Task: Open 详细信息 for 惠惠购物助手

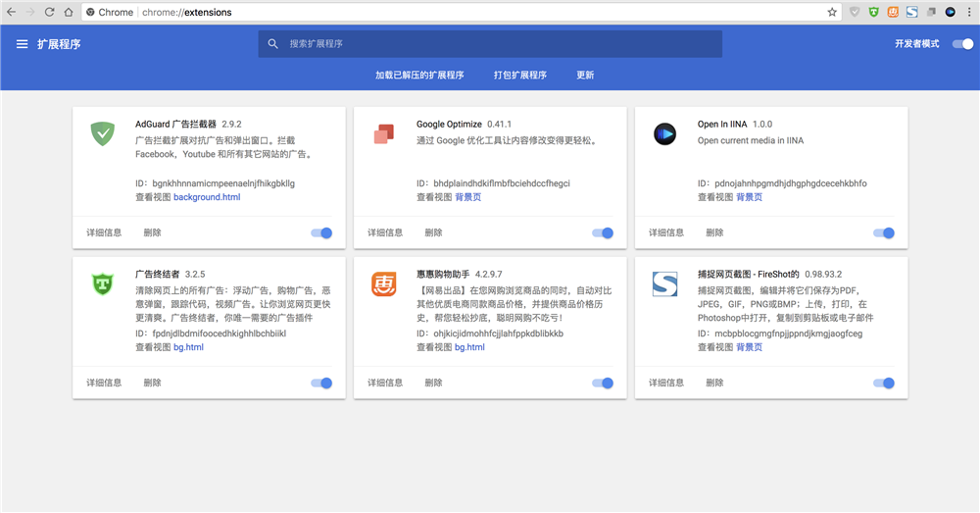Action: click(385, 383)
